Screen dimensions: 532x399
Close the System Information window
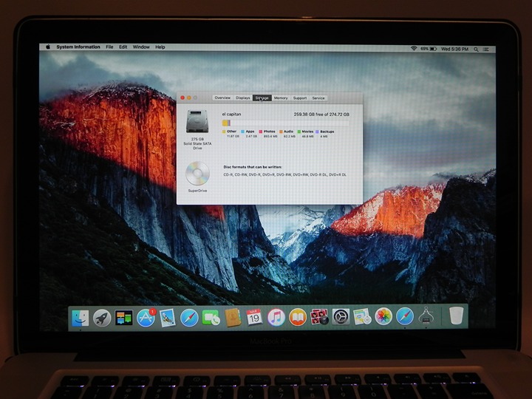tap(183, 98)
